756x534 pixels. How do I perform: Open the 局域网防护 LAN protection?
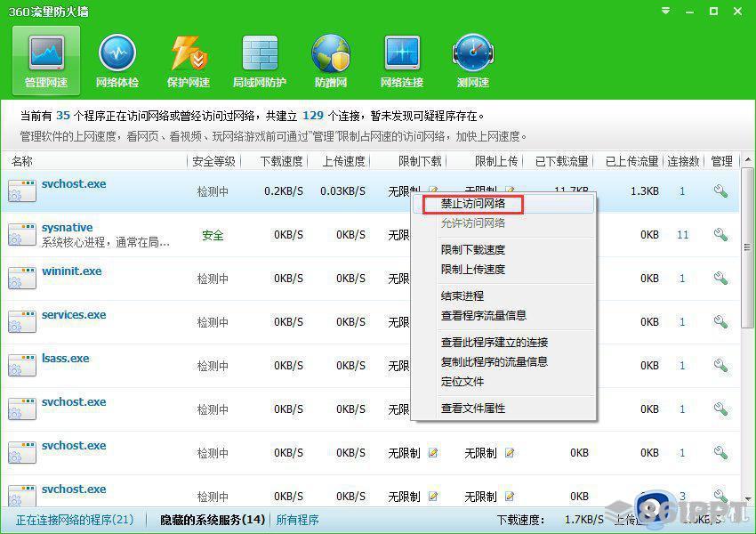point(260,60)
